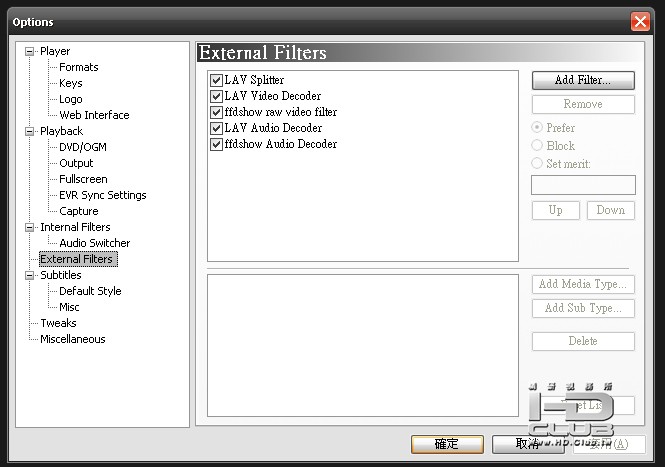Select the LAV Video Decoder row text

[273, 96]
